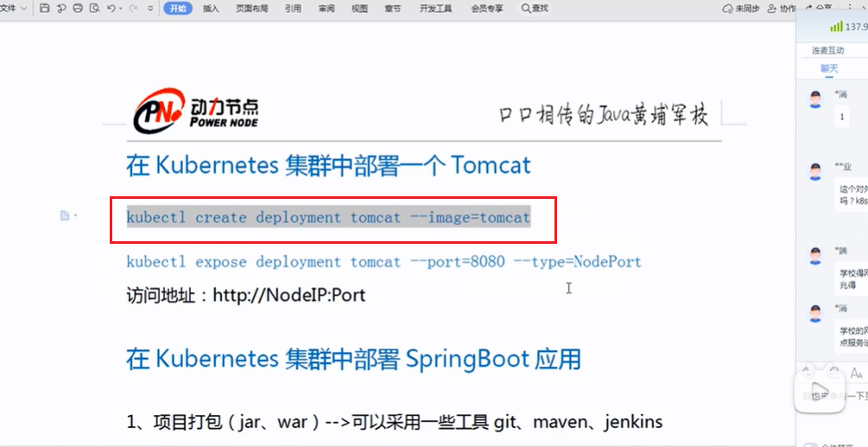
Task: Open Print Preview from the quick toolbar
Action: point(94,9)
